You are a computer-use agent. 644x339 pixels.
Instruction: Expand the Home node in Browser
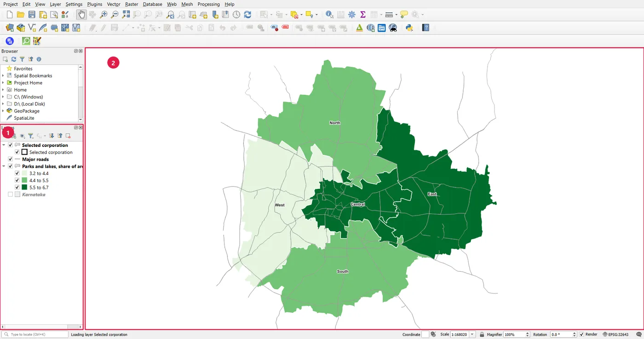pyautogui.click(x=3, y=90)
